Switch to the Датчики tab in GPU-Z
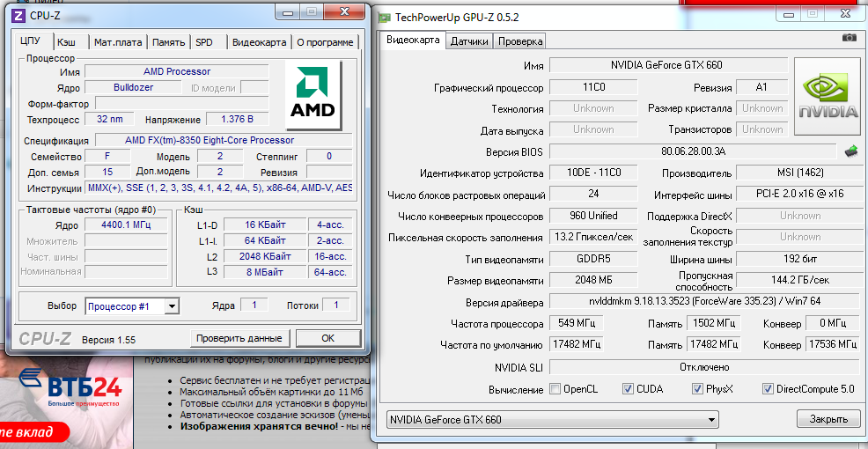This screenshot has width=868, height=449. point(469,41)
